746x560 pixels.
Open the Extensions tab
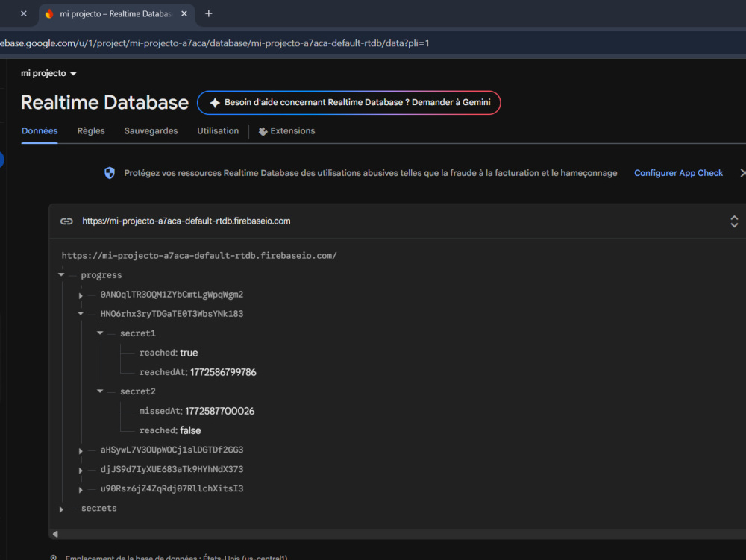pos(286,130)
